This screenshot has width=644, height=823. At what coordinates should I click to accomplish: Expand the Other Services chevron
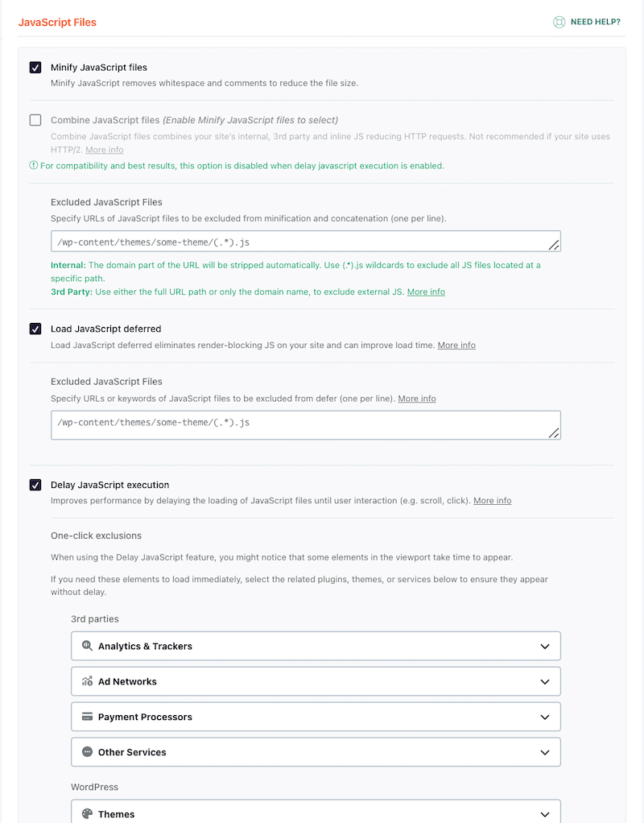545,752
